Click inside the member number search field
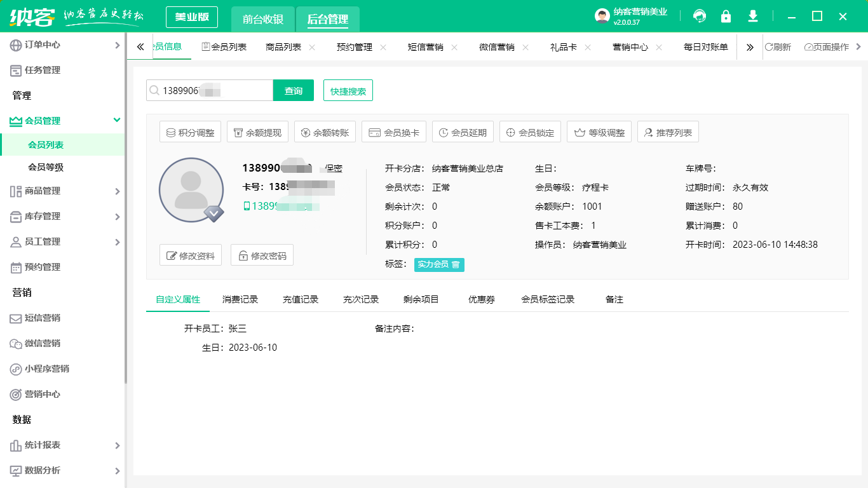 [x=210, y=90]
